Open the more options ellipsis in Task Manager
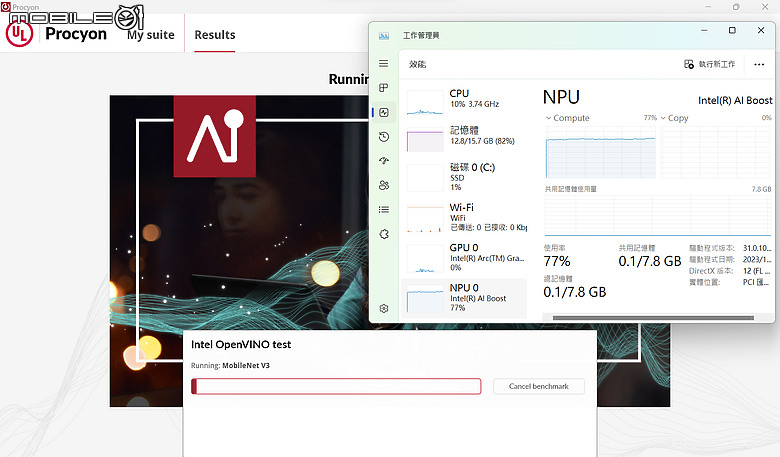This screenshot has width=780, height=457. pos(759,64)
